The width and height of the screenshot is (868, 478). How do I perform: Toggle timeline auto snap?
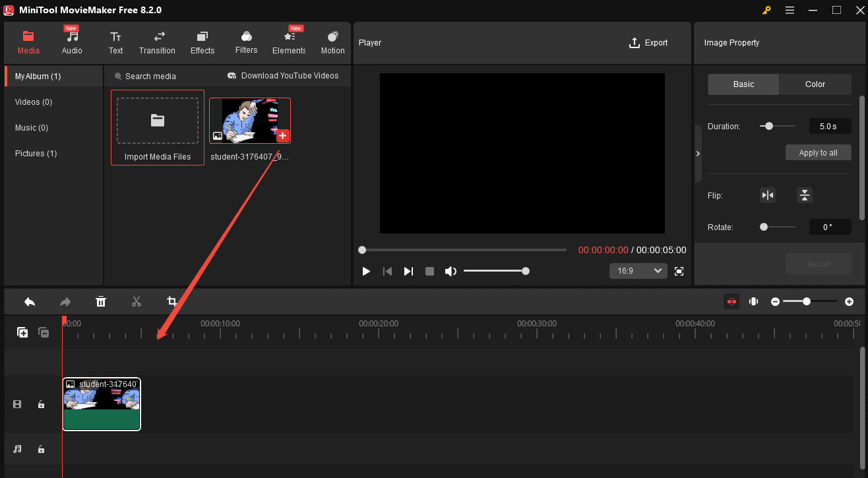(731, 301)
